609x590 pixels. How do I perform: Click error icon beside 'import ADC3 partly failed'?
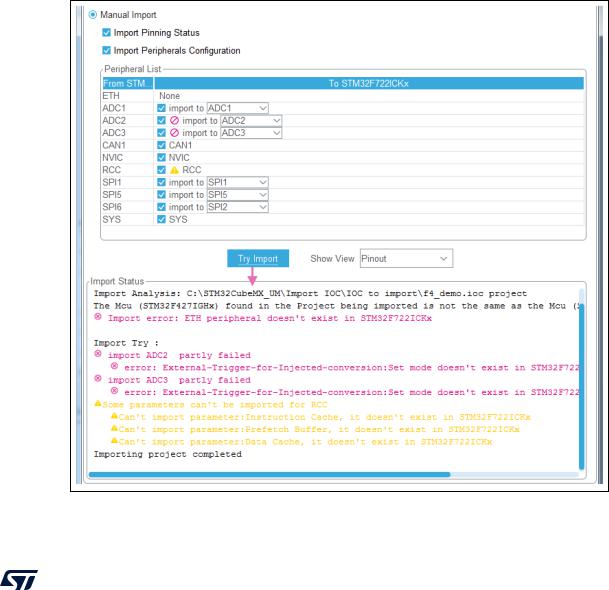click(x=98, y=379)
